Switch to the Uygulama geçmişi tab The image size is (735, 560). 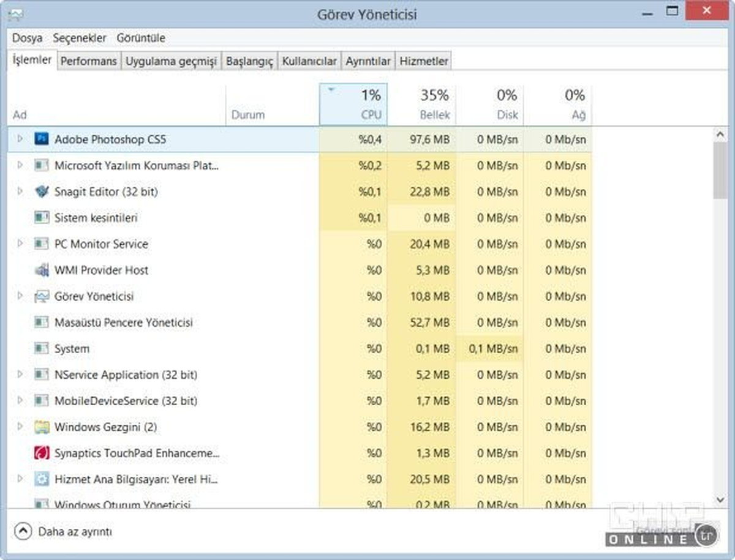pyautogui.click(x=171, y=61)
